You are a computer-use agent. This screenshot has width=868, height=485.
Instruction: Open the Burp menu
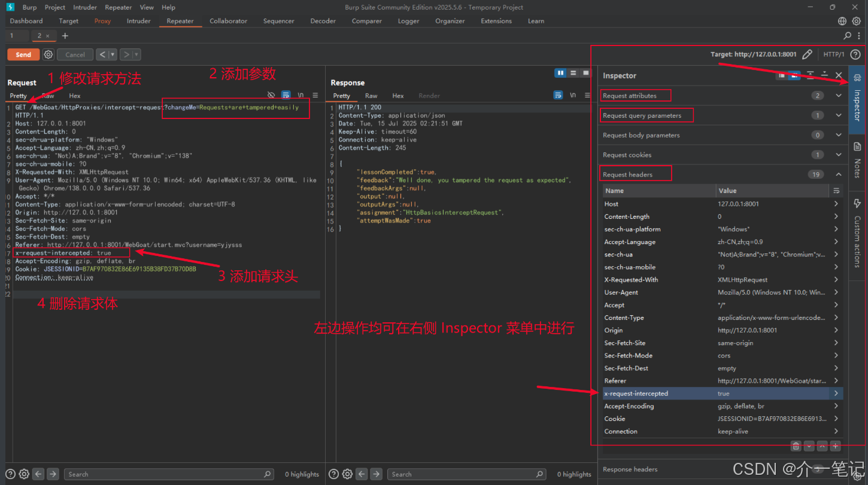(x=29, y=7)
